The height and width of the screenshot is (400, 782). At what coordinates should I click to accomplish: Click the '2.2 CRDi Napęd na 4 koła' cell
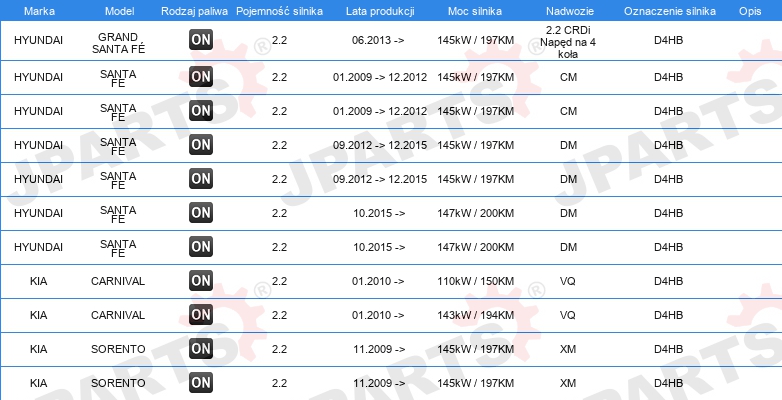pyautogui.click(x=568, y=42)
